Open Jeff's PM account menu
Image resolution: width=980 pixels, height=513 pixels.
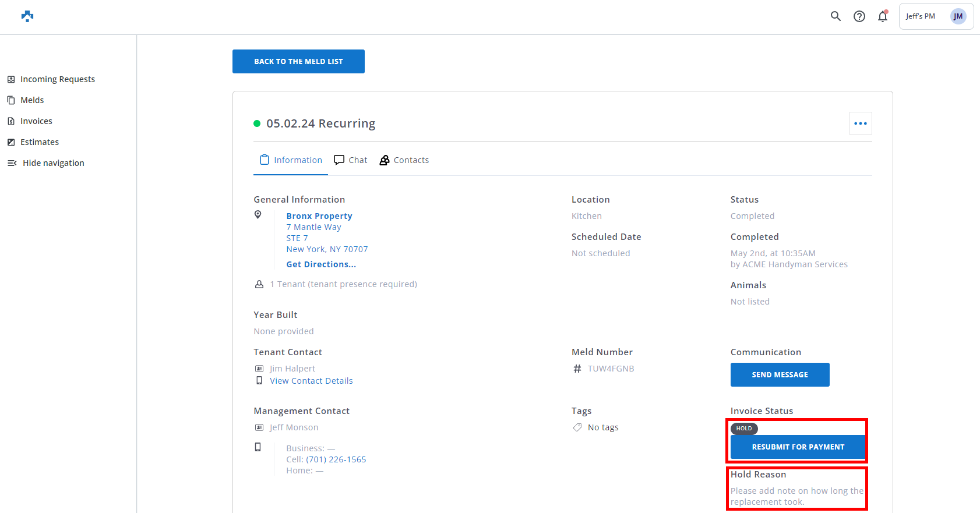coord(921,16)
